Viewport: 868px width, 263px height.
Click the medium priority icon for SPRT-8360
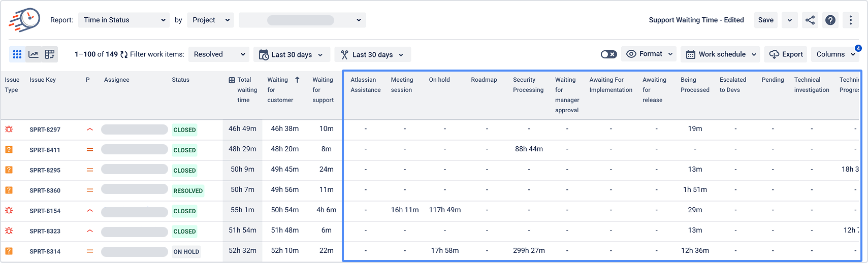coord(90,190)
